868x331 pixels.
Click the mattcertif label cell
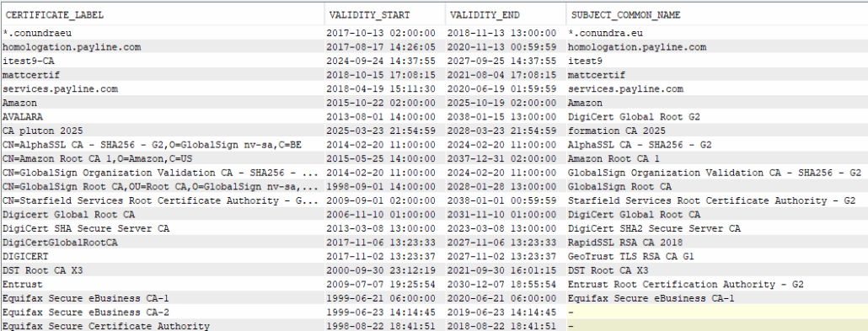[x=162, y=75]
